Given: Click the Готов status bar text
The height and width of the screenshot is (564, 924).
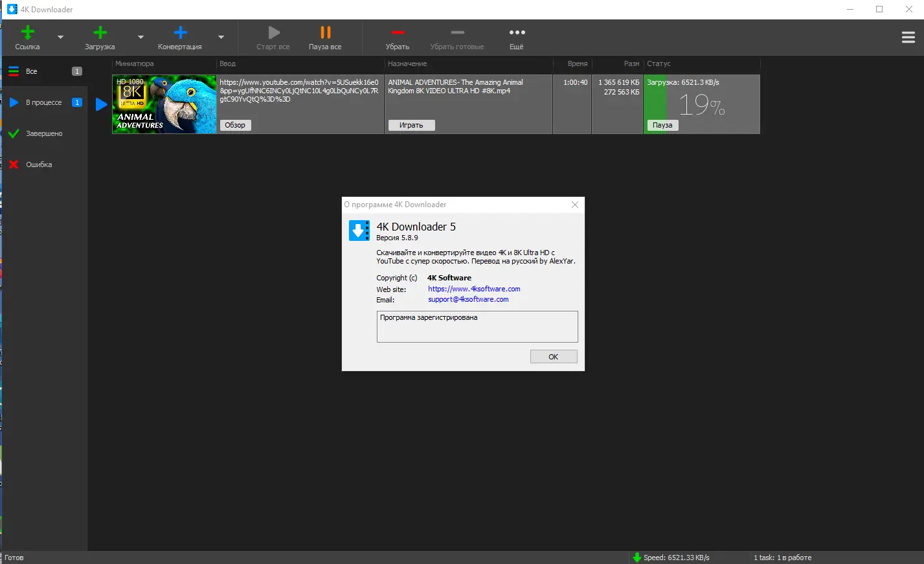Looking at the screenshot, I should coord(14,558).
